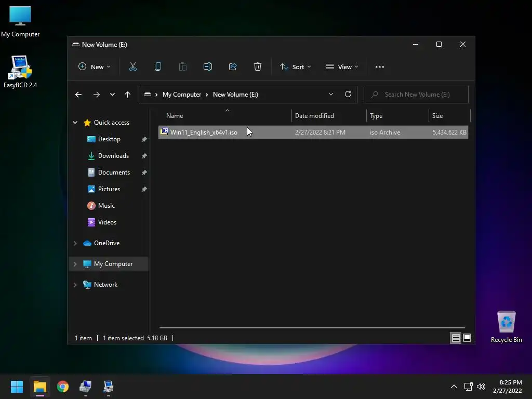
Task: Sort by Date modified column header
Action: pyautogui.click(x=329, y=116)
